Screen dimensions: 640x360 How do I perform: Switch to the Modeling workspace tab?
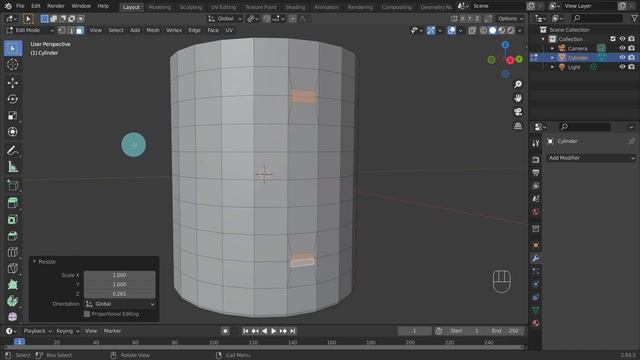[160, 7]
